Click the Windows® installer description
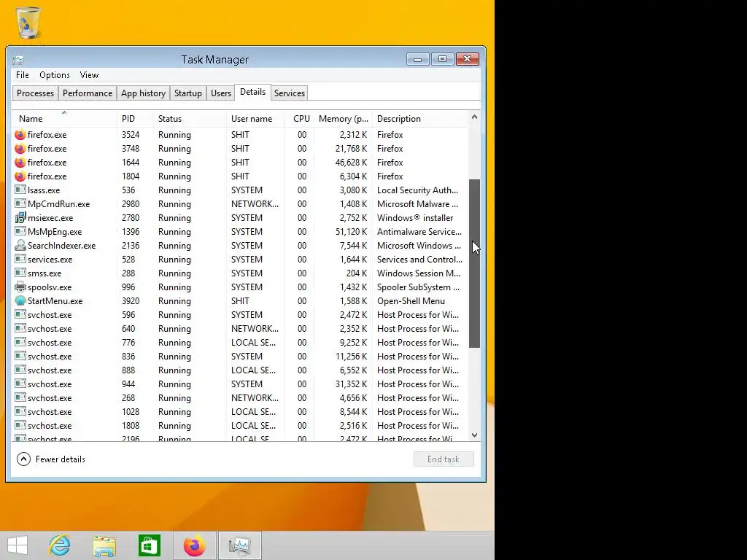 (415, 217)
